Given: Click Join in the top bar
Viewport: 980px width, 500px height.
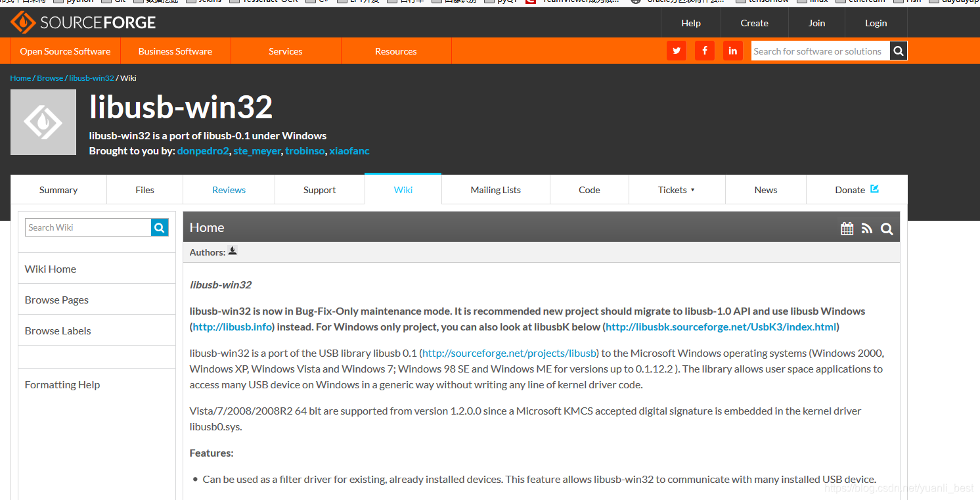Looking at the screenshot, I should [816, 23].
